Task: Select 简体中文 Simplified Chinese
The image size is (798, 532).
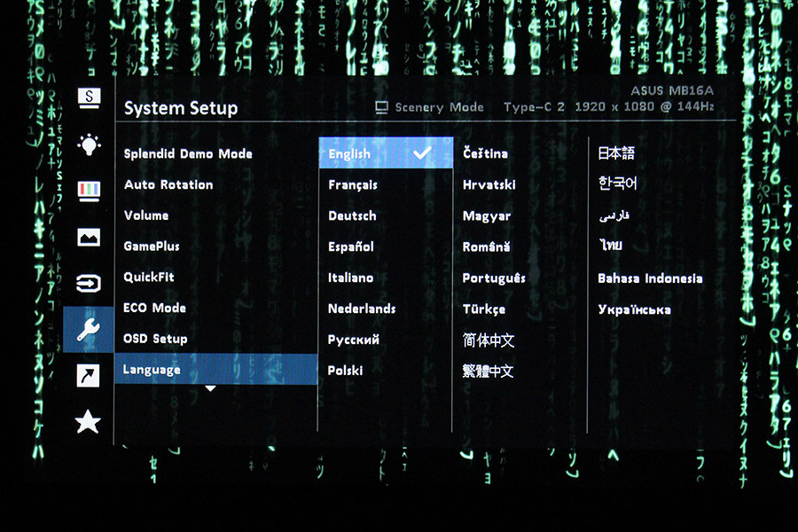Action: [488, 340]
